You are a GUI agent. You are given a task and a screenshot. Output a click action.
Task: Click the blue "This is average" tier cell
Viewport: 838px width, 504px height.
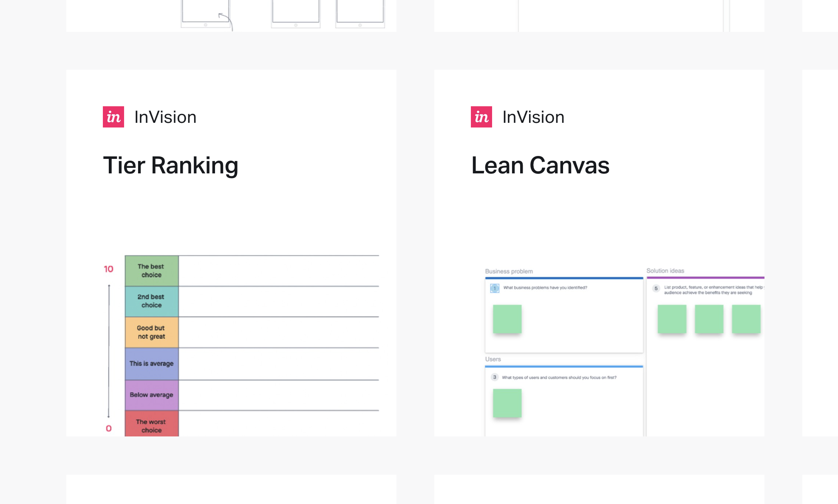[152, 364]
